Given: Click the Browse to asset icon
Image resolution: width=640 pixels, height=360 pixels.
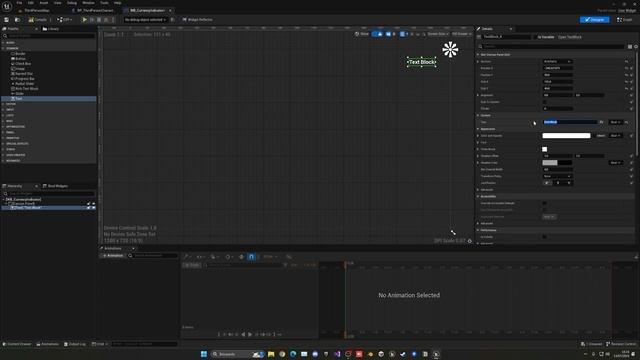Looking at the screenshot, I should [17, 20].
